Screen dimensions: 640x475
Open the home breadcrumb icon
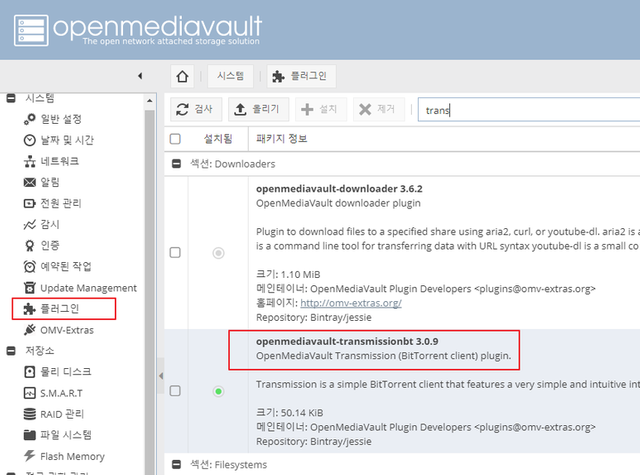tap(182, 76)
